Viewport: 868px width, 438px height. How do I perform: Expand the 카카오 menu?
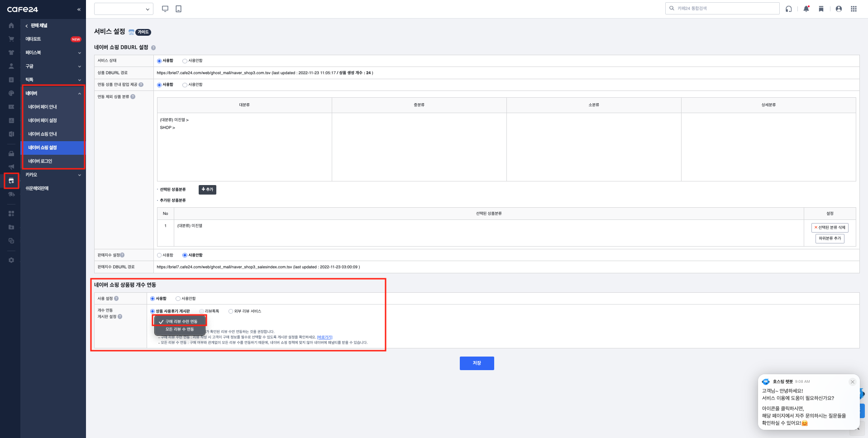53,175
